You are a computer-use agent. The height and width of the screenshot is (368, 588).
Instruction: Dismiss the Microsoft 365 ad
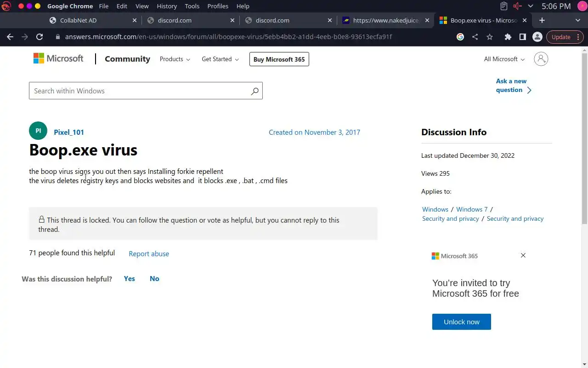coord(523,255)
